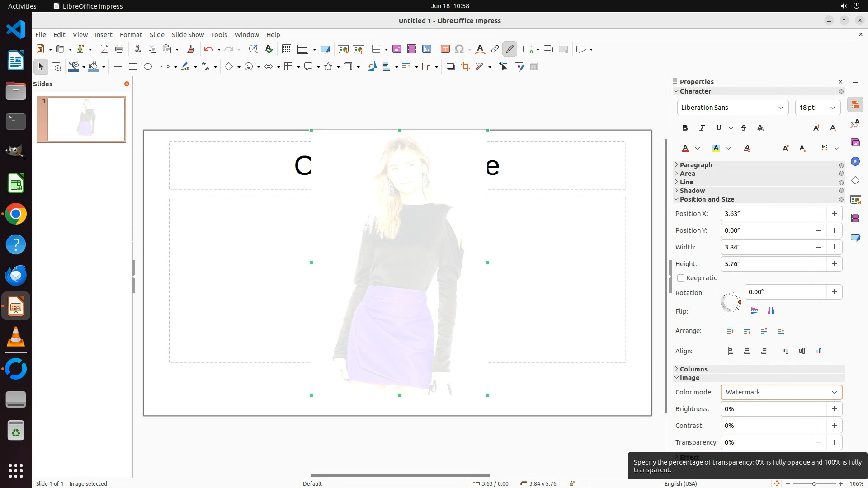
Task: Toggle the Italic formatting button
Action: click(702, 128)
